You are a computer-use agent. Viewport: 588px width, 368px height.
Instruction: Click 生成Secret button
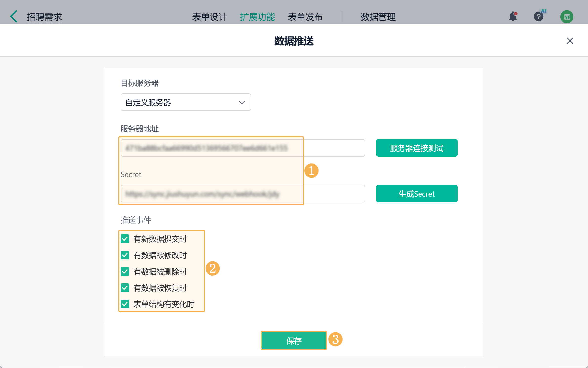coord(416,194)
